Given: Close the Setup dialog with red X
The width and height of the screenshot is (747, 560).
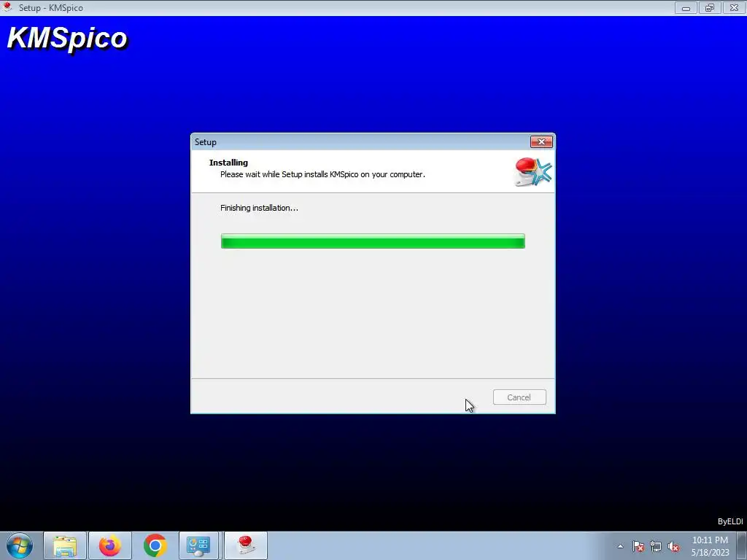Looking at the screenshot, I should pyautogui.click(x=541, y=142).
